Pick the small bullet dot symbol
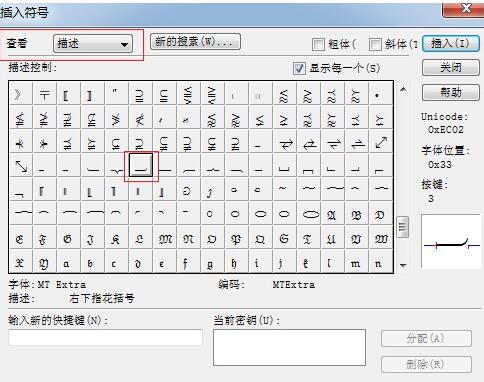Screen dimensions: 484x382 pyautogui.click(x=380, y=95)
